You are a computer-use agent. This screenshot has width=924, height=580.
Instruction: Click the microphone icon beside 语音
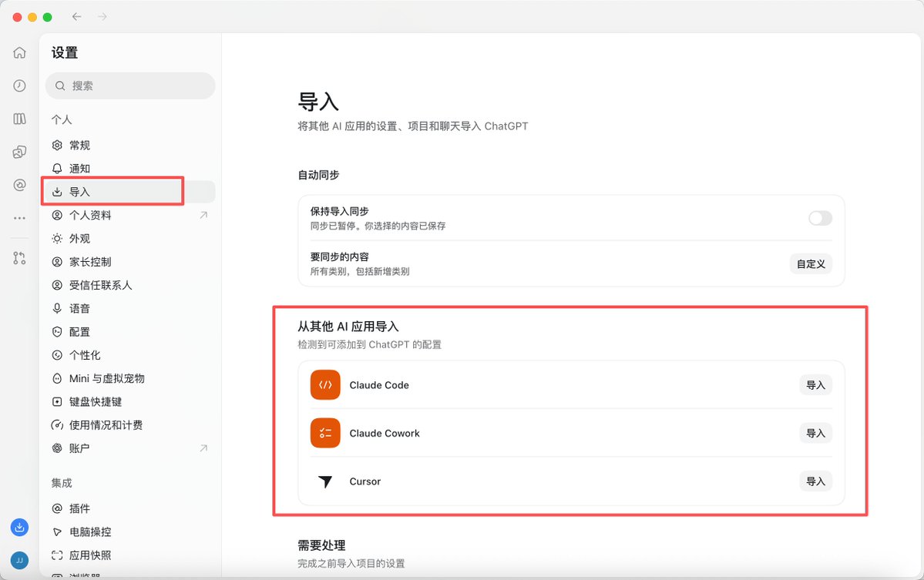click(57, 309)
